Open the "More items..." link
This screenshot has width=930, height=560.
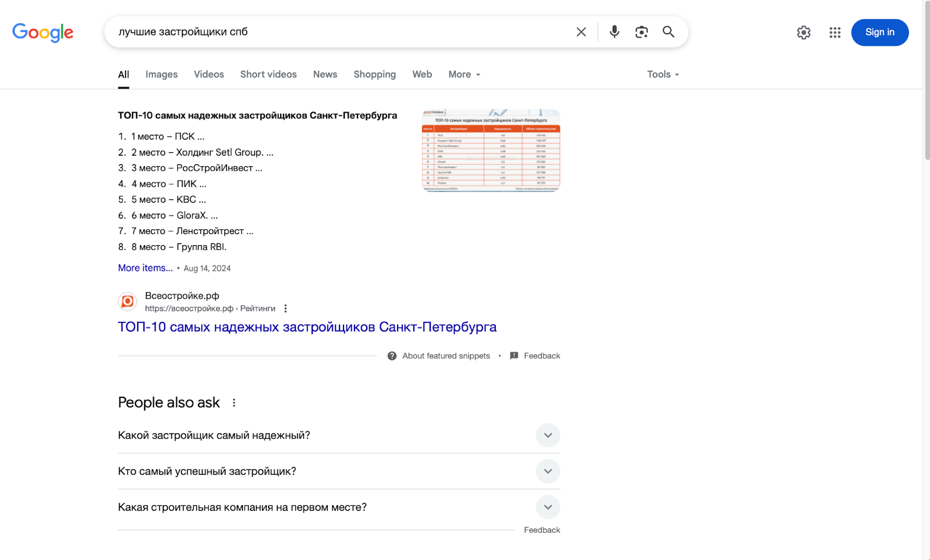pyautogui.click(x=145, y=268)
